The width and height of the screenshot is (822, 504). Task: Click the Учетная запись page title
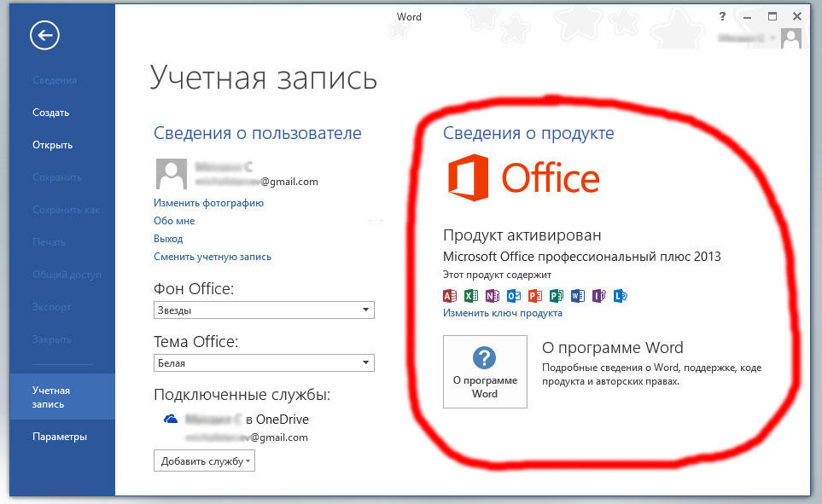263,78
